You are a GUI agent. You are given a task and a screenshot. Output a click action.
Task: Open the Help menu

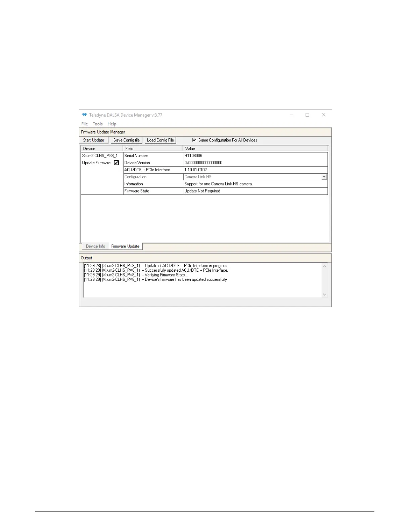tap(112, 124)
